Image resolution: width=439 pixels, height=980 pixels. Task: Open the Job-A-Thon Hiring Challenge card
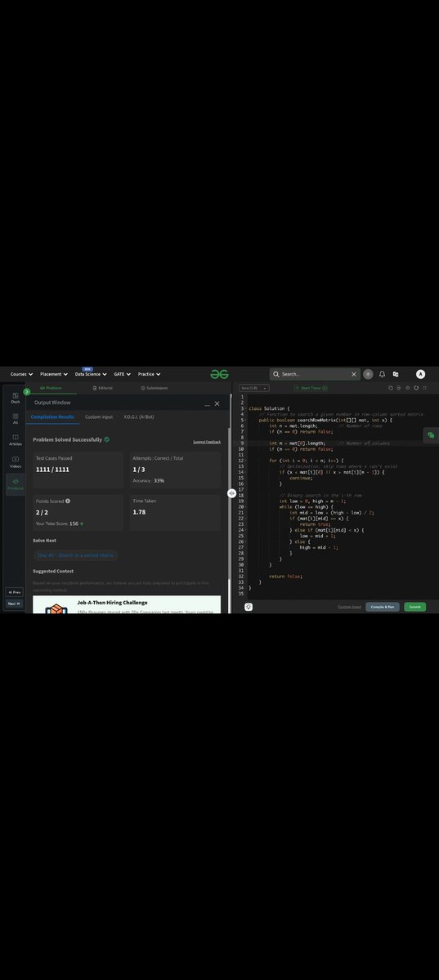(x=127, y=604)
